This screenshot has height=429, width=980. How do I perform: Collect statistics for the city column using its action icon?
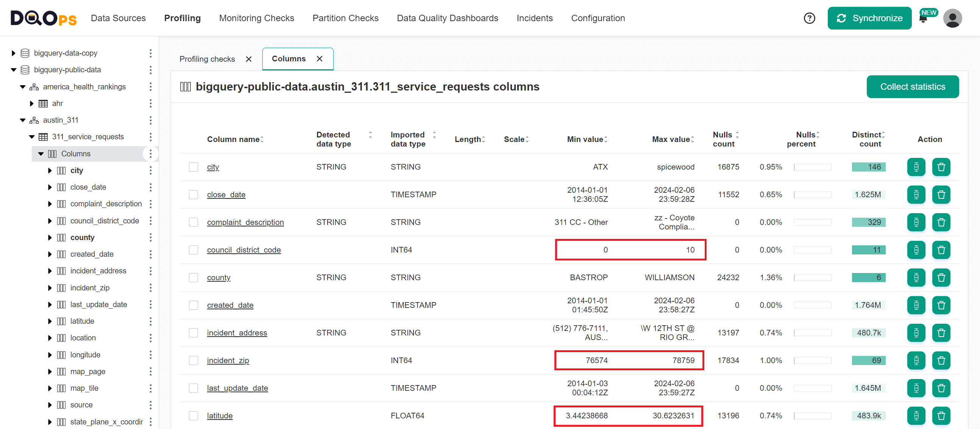coord(916,167)
